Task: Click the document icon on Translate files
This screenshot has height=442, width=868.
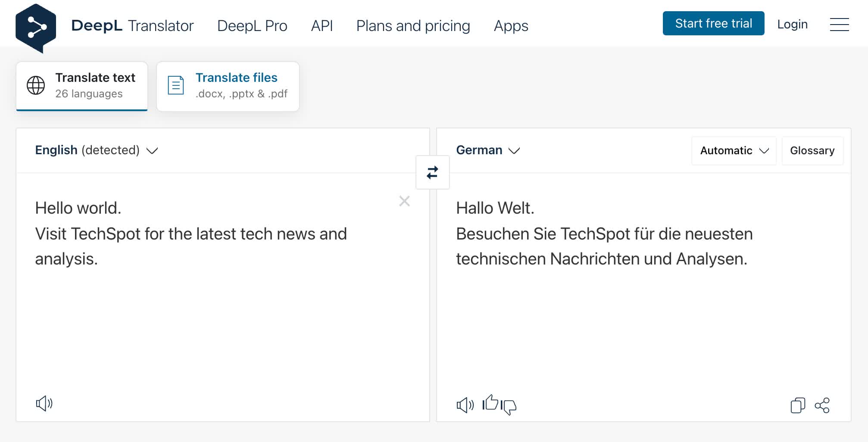Action: click(x=176, y=85)
